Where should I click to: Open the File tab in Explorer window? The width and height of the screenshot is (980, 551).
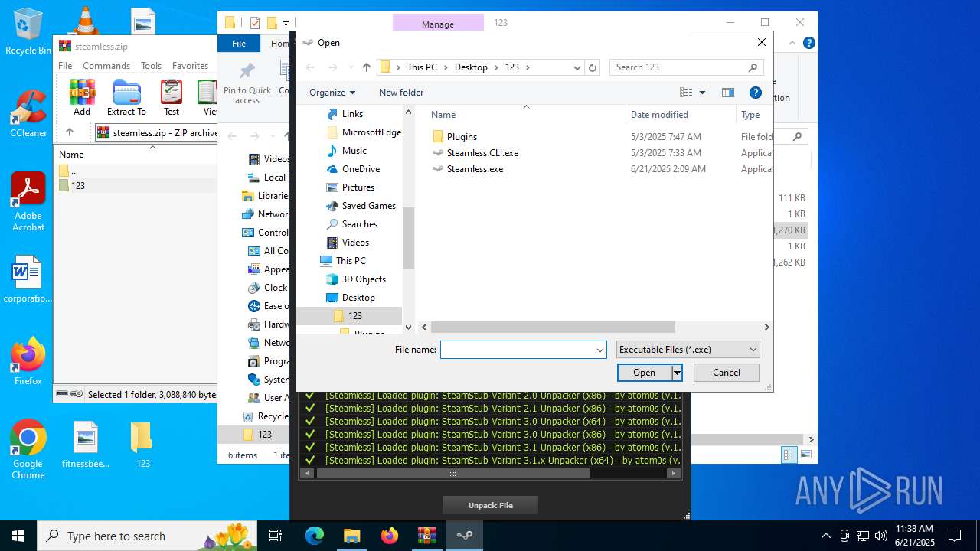click(x=239, y=44)
